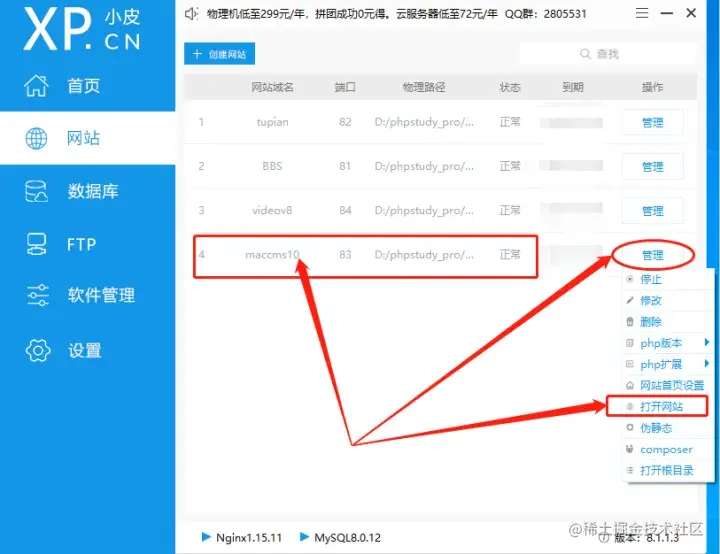Select the 网站 globe icon
Viewport: 720px width, 554px height.
(36, 138)
